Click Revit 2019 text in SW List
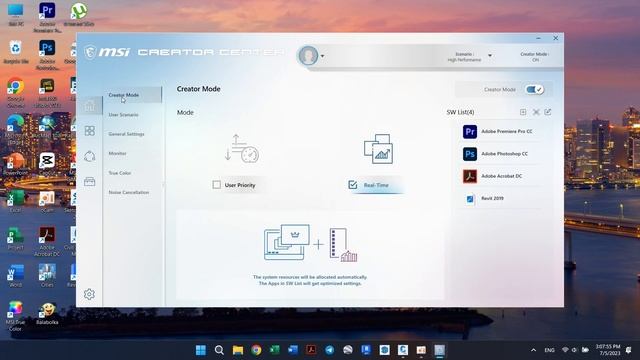Image resolution: width=640 pixels, height=360 pixels. [x=492, y=198]
